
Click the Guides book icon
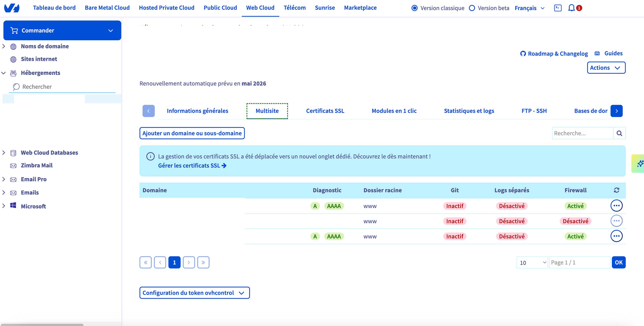pos(597,53)
